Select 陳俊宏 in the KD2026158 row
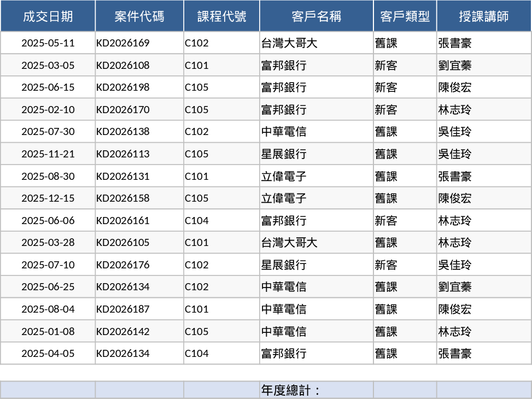Image resolution: width=532 pixels, height=399 pixels. [455, 198]
